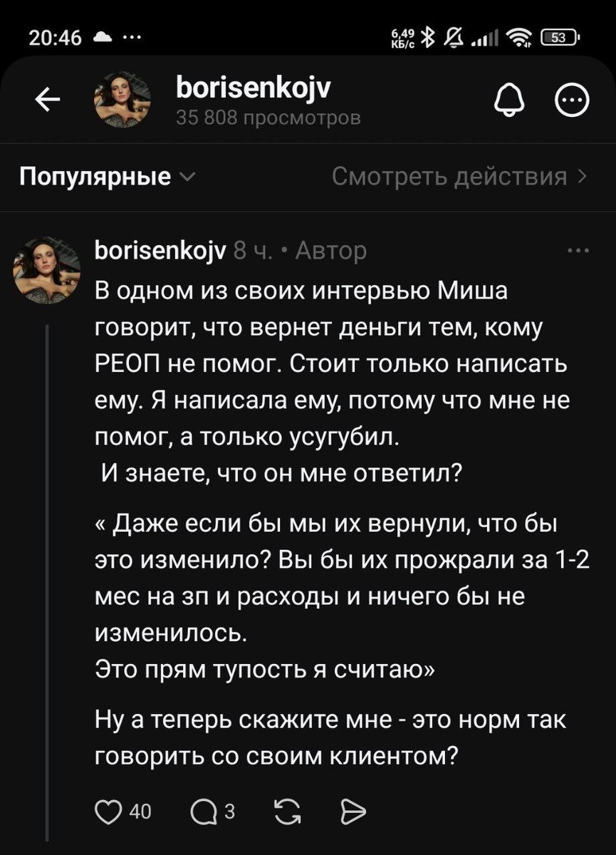Open borisenkojv profile from the comment username
The height and width of the screenshot is (855, 616).
click(160, 251)
